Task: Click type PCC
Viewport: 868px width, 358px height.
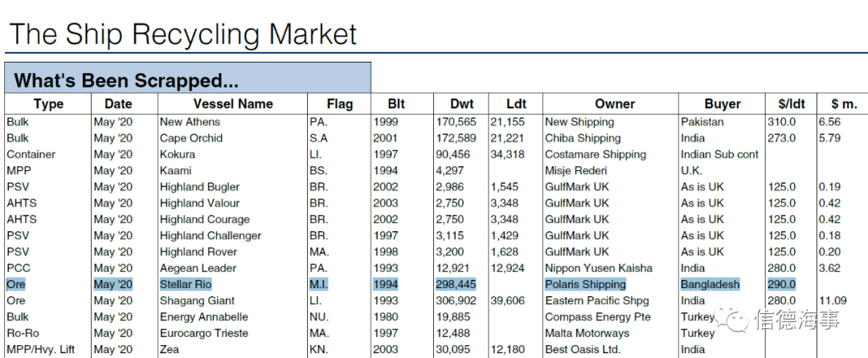Action: coord(18,268)
